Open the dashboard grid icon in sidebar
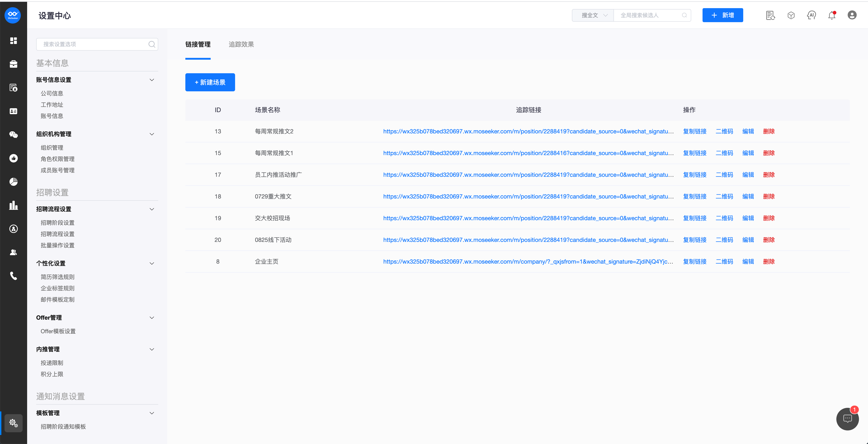 click(x=14, y=40)
